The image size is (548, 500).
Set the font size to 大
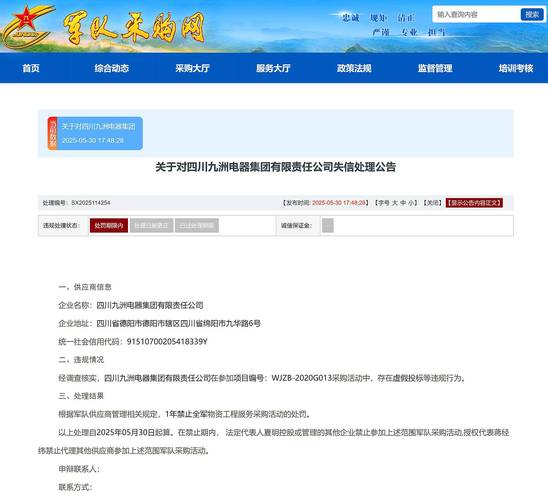[395, 203]
